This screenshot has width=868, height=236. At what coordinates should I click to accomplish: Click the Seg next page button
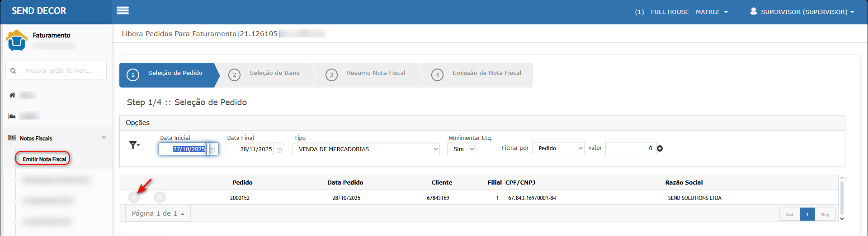click(825, 215)
